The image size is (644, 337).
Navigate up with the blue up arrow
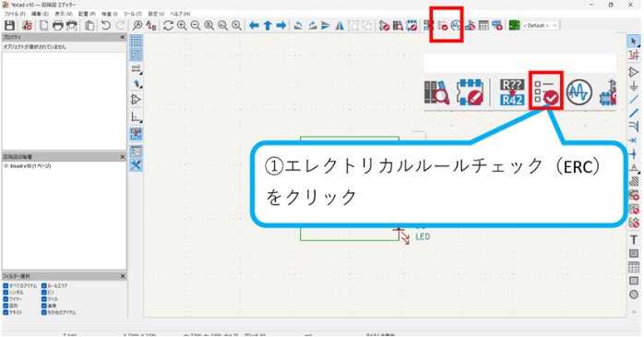click(x=268, y=26)
